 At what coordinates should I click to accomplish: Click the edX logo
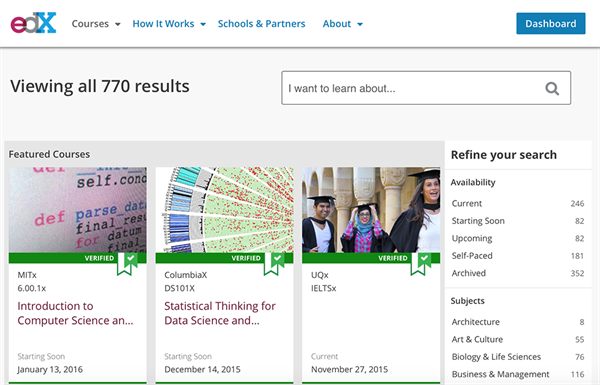pos(33,23)
